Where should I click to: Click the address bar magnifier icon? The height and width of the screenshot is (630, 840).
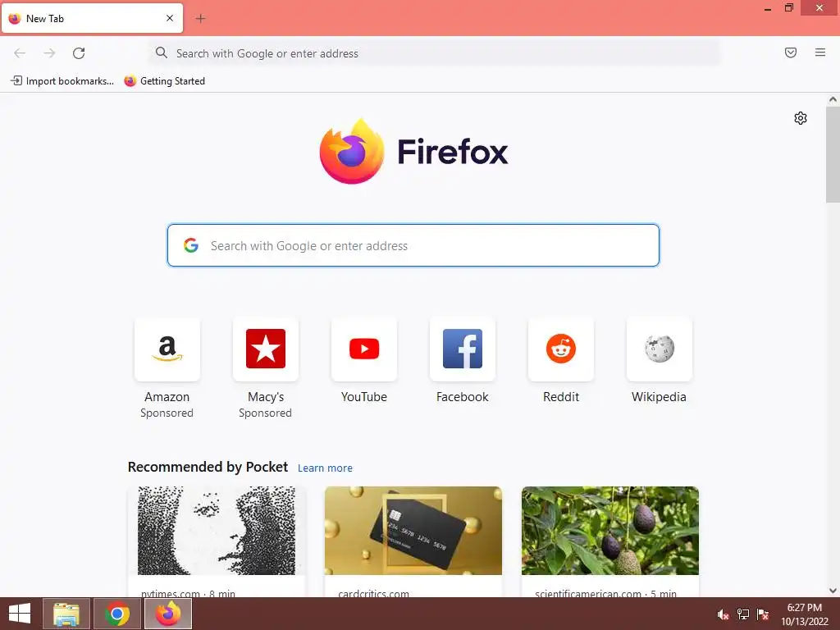tap(162, 52)
